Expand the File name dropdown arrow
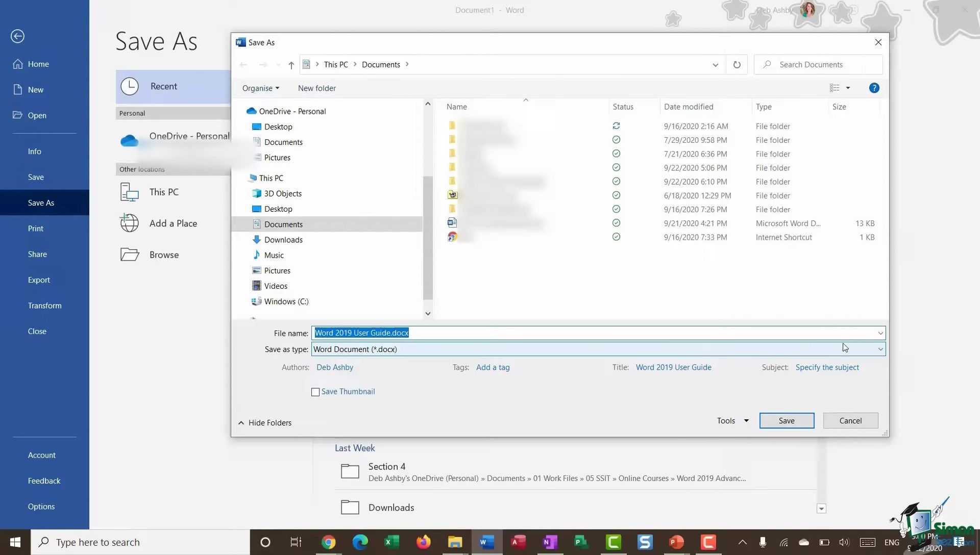This screenshot has height=555, width=980. click(880, 333)
